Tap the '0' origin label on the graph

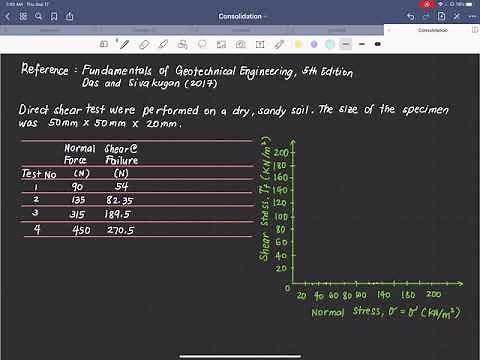pyautogui.click(x=288, y=288)
